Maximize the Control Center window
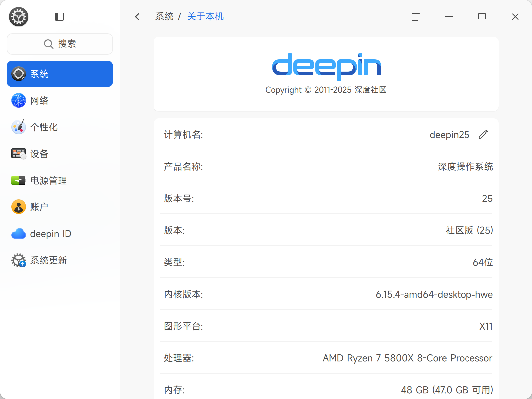 click(482, 16)
